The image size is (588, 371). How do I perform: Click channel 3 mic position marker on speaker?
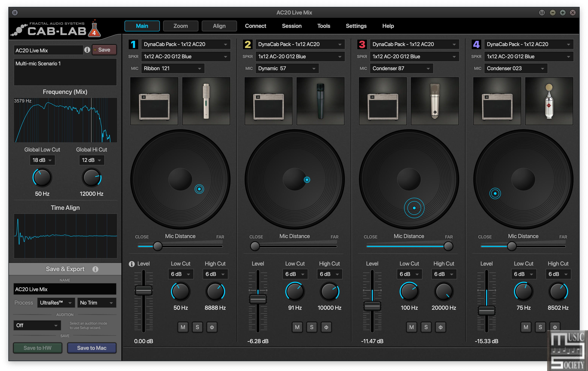(414, 208)
